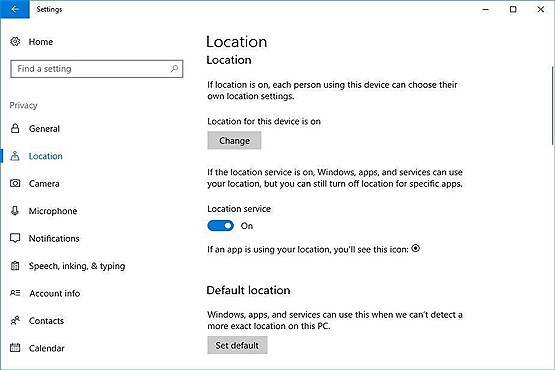This screenshot has width=555, height=370.
Task: Turn off the Location service toggle
Action: pyautogui.click(x=220, y=226)
